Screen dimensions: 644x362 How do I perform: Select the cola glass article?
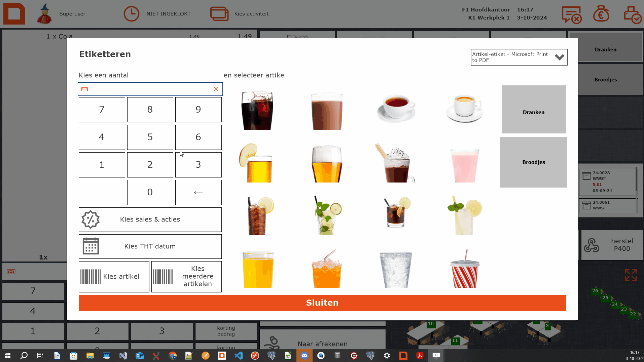[257, 110]
